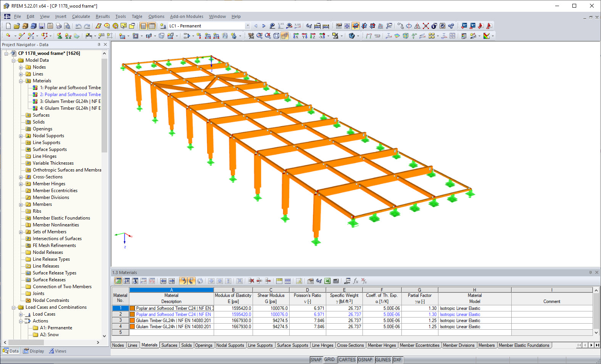601x364 pixels.
Task: Expand the Load Cases tree node
Action: (x=21, y=314)
